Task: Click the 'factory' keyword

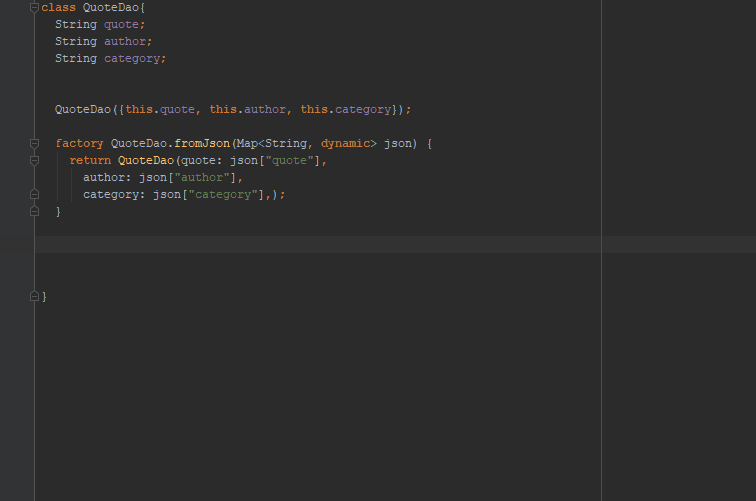Action: tap(80, 144)
